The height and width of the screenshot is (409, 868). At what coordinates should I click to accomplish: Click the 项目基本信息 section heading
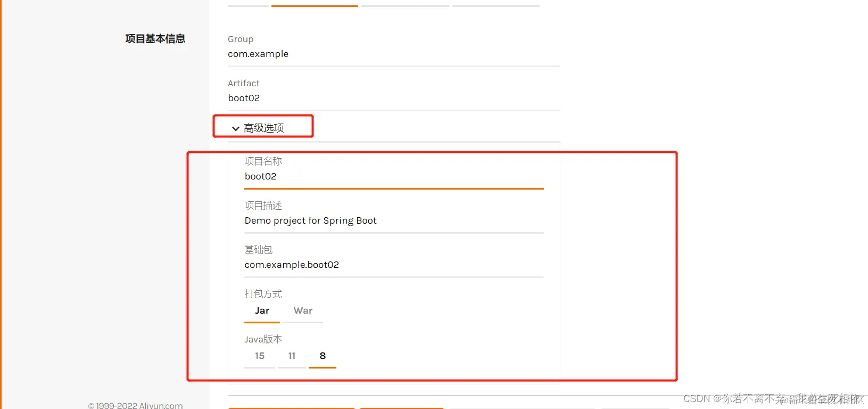coord(155,39)
